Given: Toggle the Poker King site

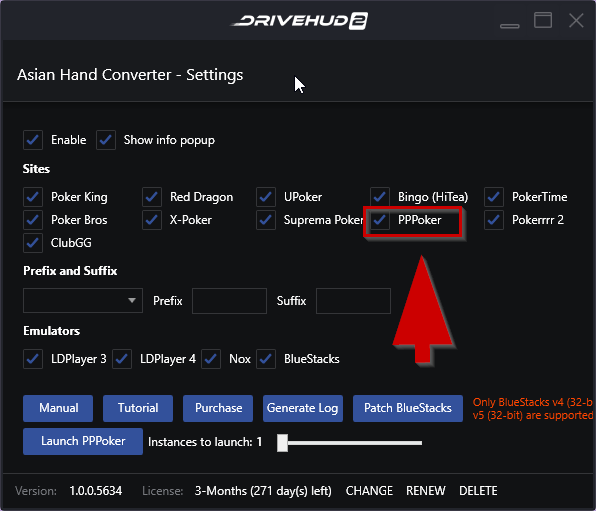Looking at the screenshot, I should coord(33,197).
